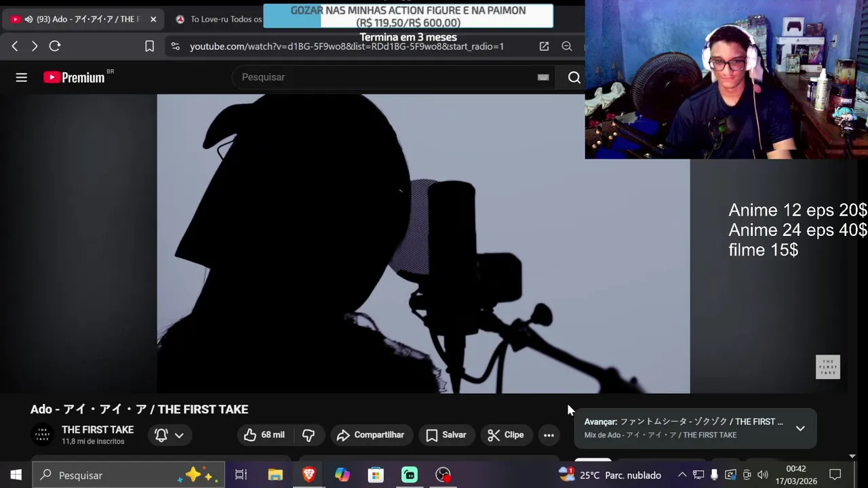Expand the Avançar mix playlist chevron

(800, 428)
